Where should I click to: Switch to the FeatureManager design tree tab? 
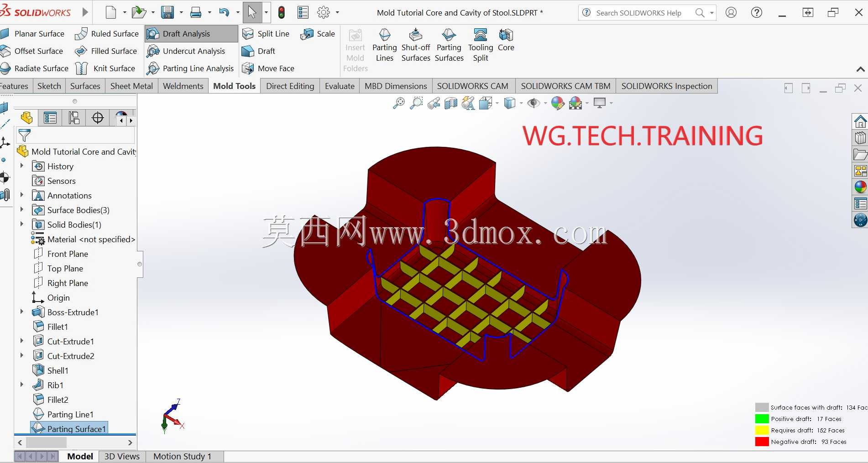point(26,118)
